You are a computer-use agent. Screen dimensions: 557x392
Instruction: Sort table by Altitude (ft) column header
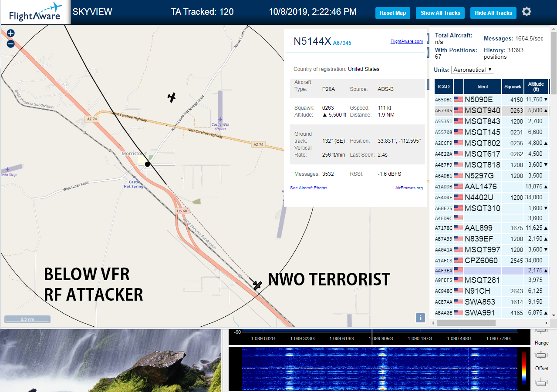[x=536, y=87]
